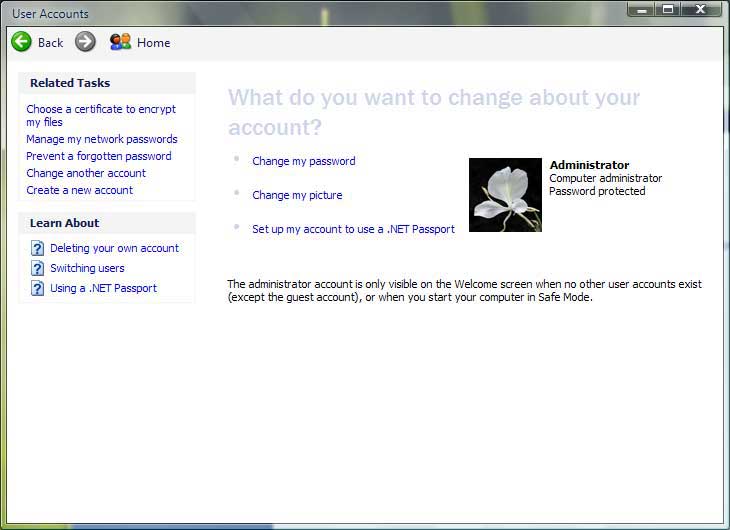
Task: Close the User Accounts window
Action: click(701, 9)
